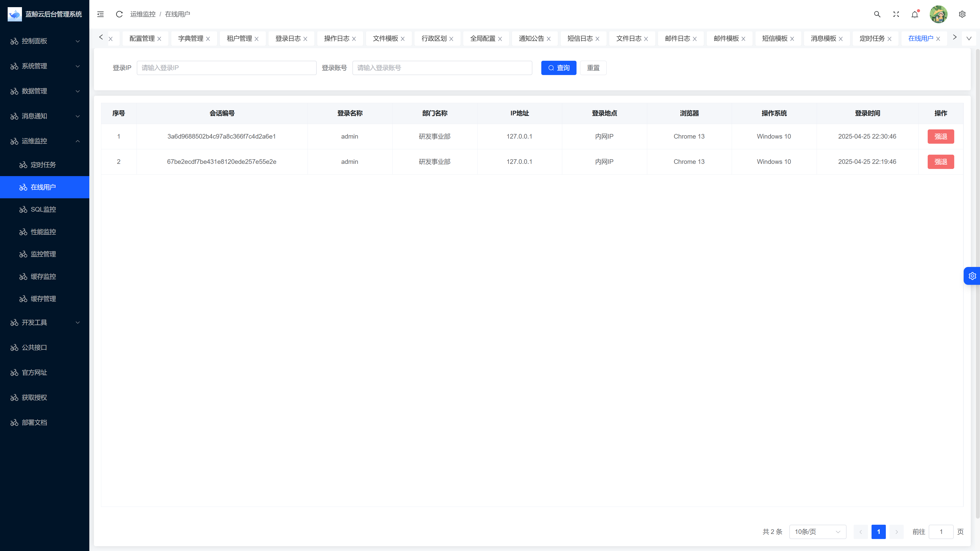Image resolution: width=980 pixels, height=551 pixels.
Task: Close the 操作日志 tab
Action: point(354,39)
